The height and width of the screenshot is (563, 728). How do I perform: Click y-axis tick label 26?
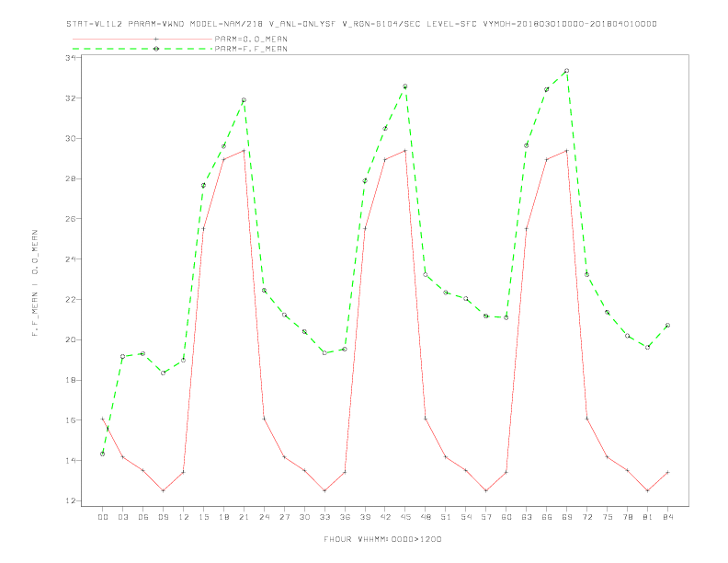[71, 219]
